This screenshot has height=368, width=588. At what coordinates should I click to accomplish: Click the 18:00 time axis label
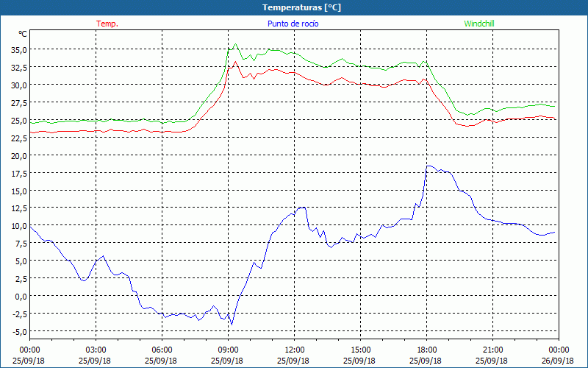click(x=427, y=350)
